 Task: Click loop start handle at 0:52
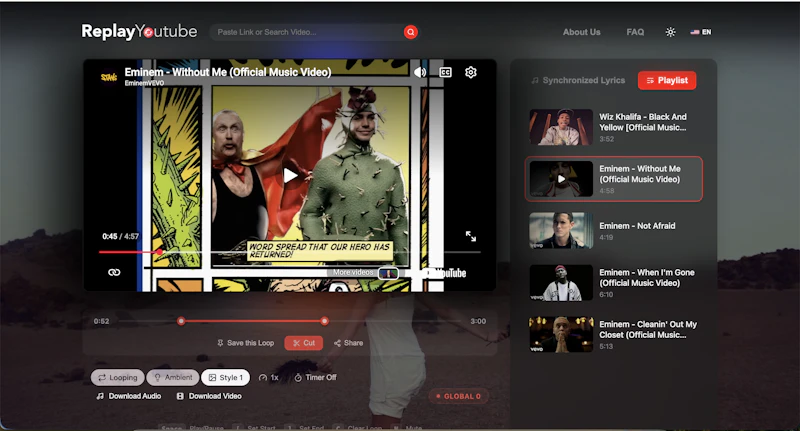click(181, 321)
